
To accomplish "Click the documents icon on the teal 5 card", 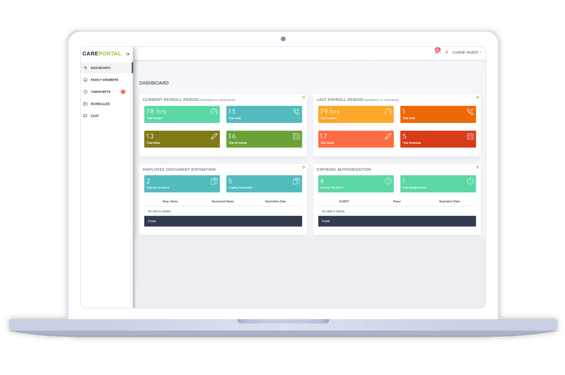I will pyautogui.click(x=296, y=181).
